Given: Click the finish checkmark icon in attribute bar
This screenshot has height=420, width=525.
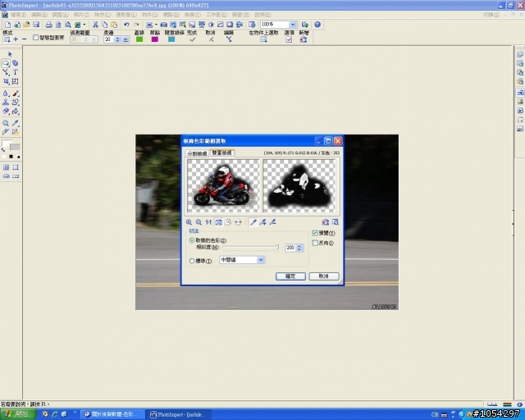Looking at the screenshot, I should pyautogui.click(x=192, y=39).
